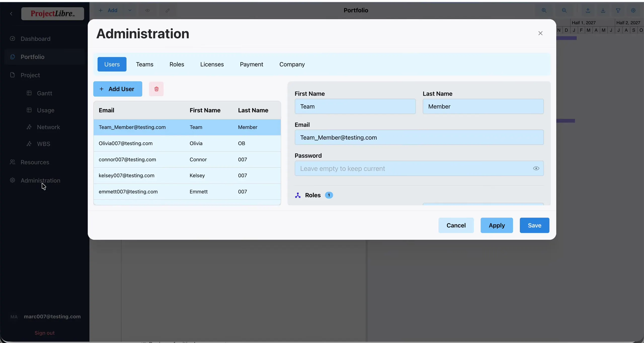This screenshot has height=343, width=644.
Task: Focus the Email input field
Action: [x=419, y=137]
